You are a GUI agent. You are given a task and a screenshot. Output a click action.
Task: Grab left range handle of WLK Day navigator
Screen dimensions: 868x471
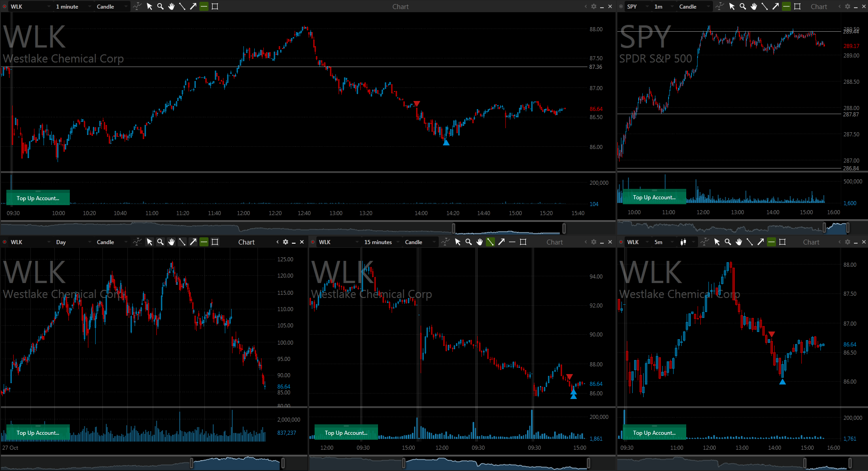191,463
